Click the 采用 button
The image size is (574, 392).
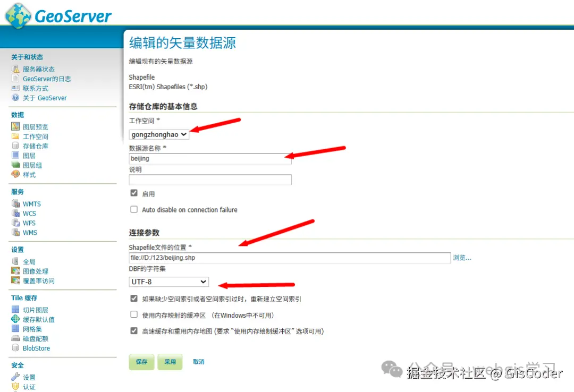(x=170, y=362)
